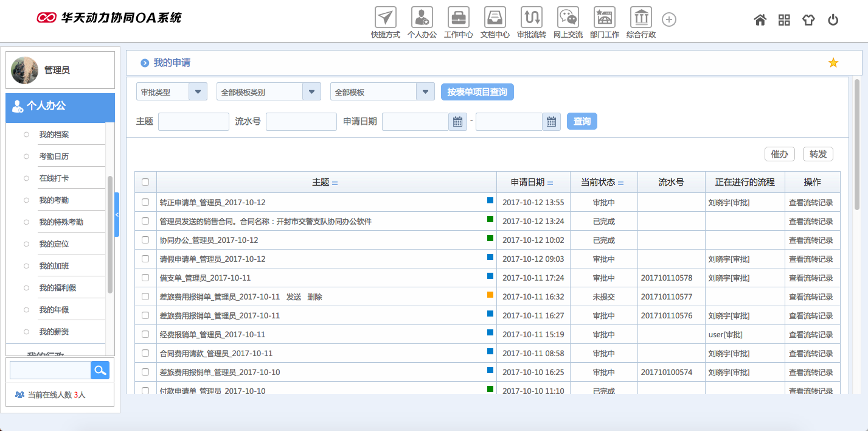Expand the 全部模板类别 dropdown
Image resolution: width=868 pixels, height=431 pixels.
coord(311,91)
